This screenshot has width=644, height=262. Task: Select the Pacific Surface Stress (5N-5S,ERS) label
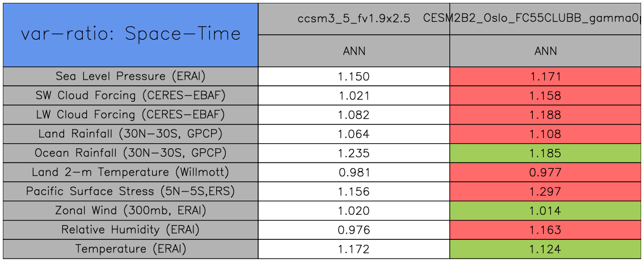[x=131, y=192]
